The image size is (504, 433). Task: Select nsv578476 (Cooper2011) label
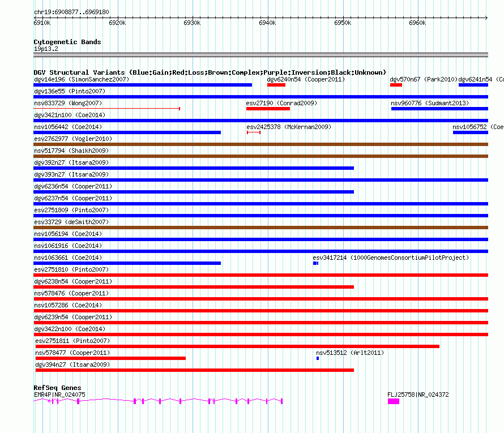pos(71,293)
